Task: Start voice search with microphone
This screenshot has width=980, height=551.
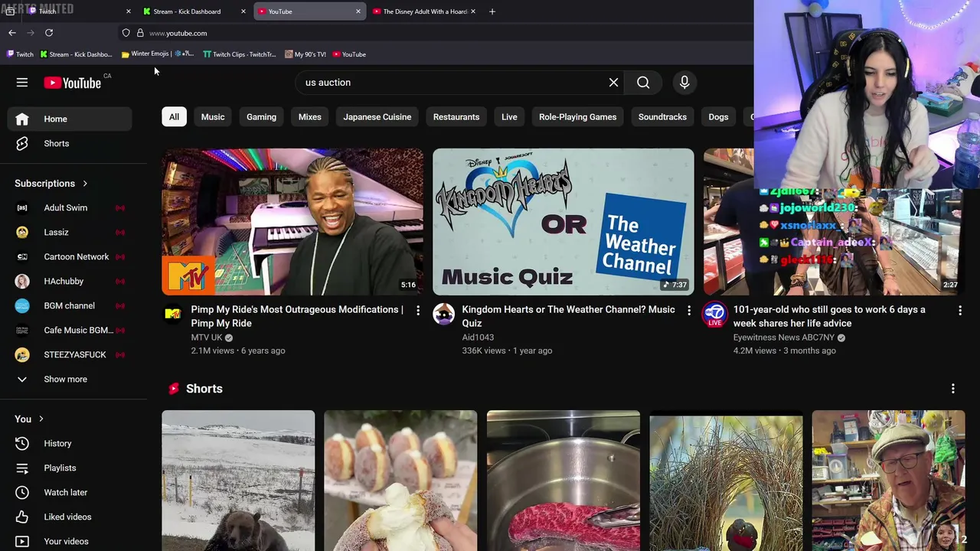Action: (684, 83)
